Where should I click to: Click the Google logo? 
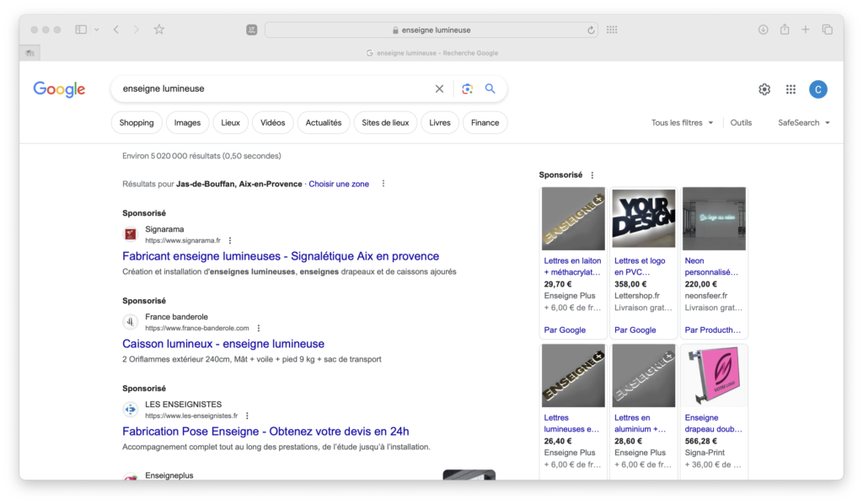(59, 89)
